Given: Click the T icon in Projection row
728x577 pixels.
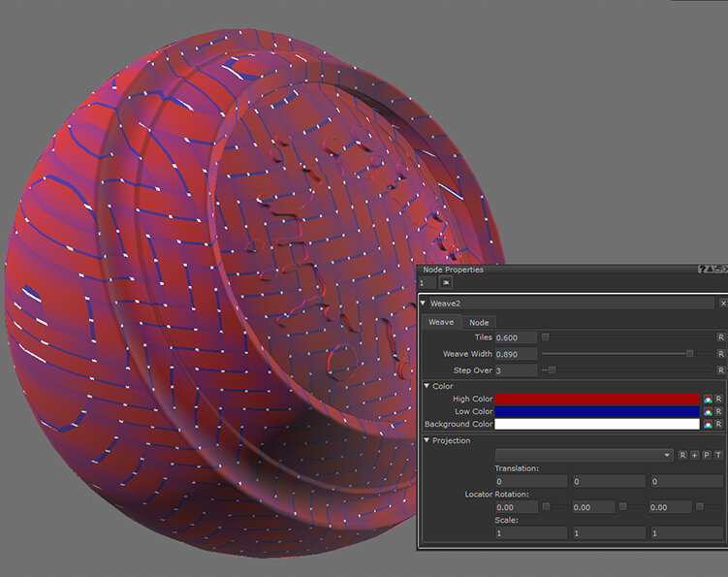Looking at the screenshot, I should pyautogui.click(x=717, y=455).
